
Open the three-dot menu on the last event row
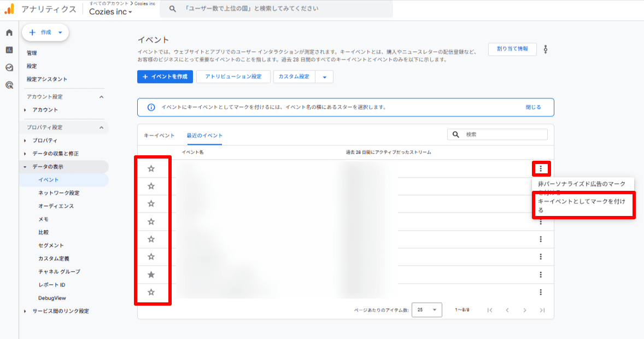[x=540, y=293]
